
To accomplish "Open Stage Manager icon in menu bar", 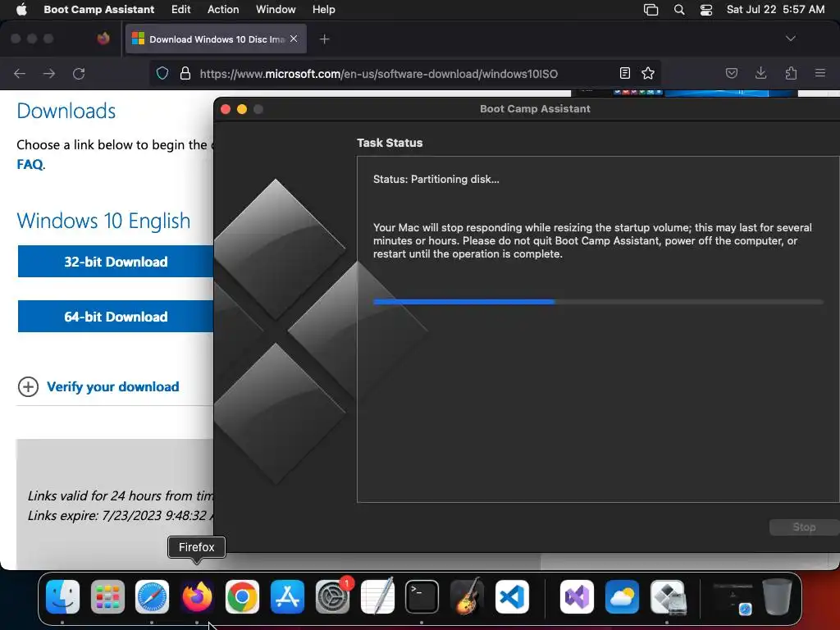I will pos(651,9).
